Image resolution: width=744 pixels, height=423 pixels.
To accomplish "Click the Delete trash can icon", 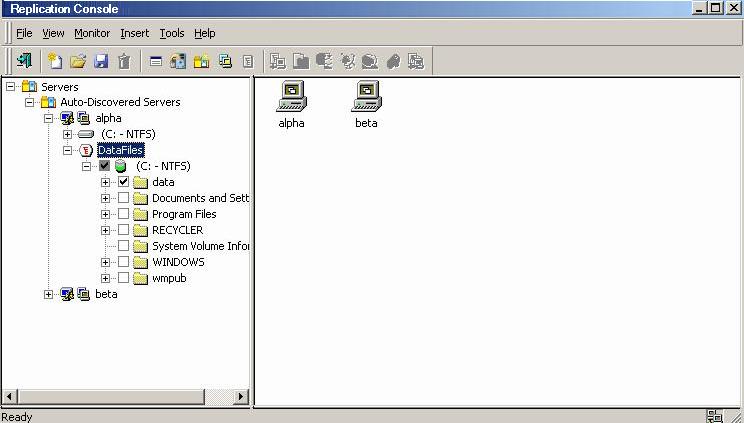I will tap(124, 61).
